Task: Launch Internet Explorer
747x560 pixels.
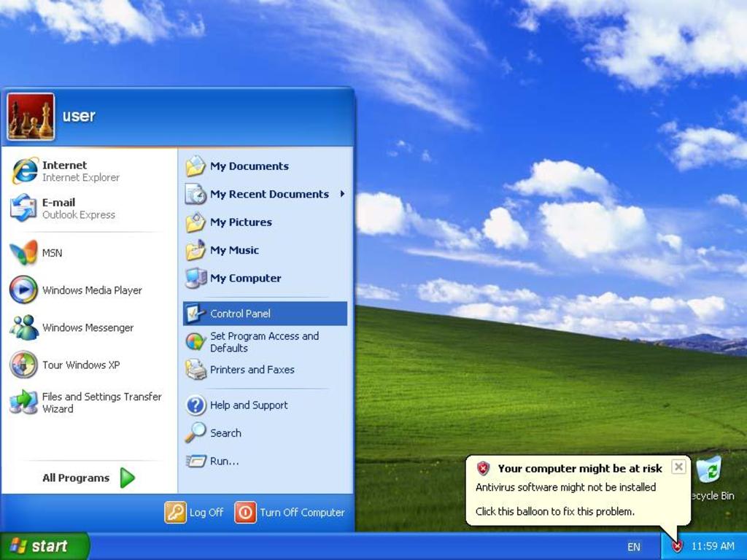Action: pyautogui.click(x=64, y=171)
